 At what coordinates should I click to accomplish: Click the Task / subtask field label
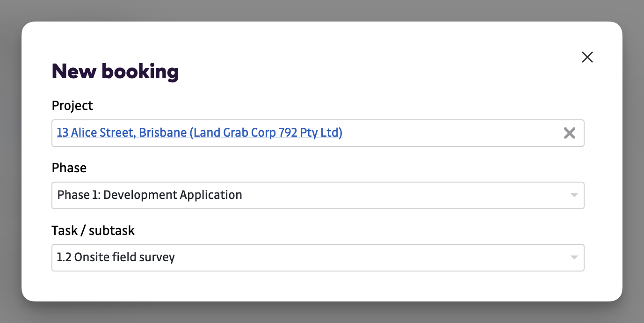(93, 230)
